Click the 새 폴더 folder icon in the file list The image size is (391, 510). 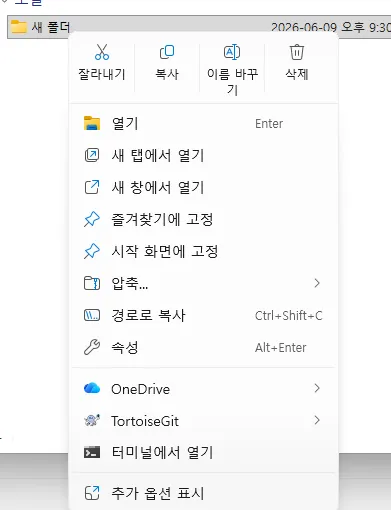pyautogui.click(x=18, y=26)
